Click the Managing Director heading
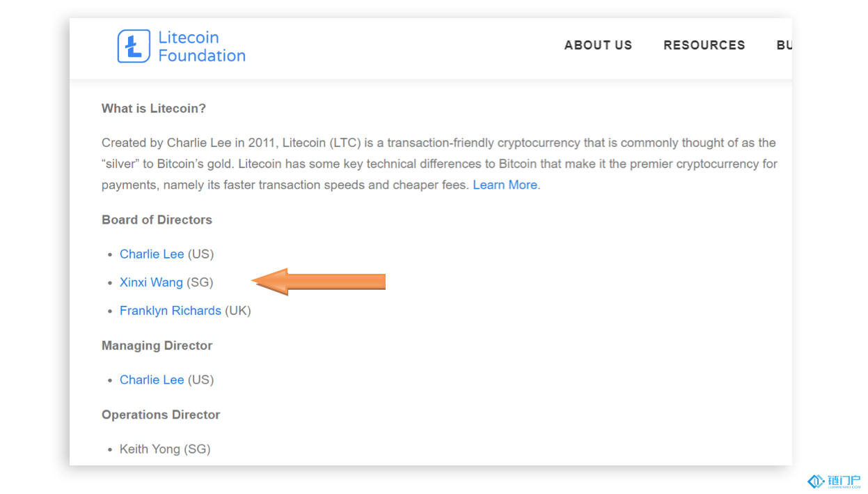 (x=157, y=346)
